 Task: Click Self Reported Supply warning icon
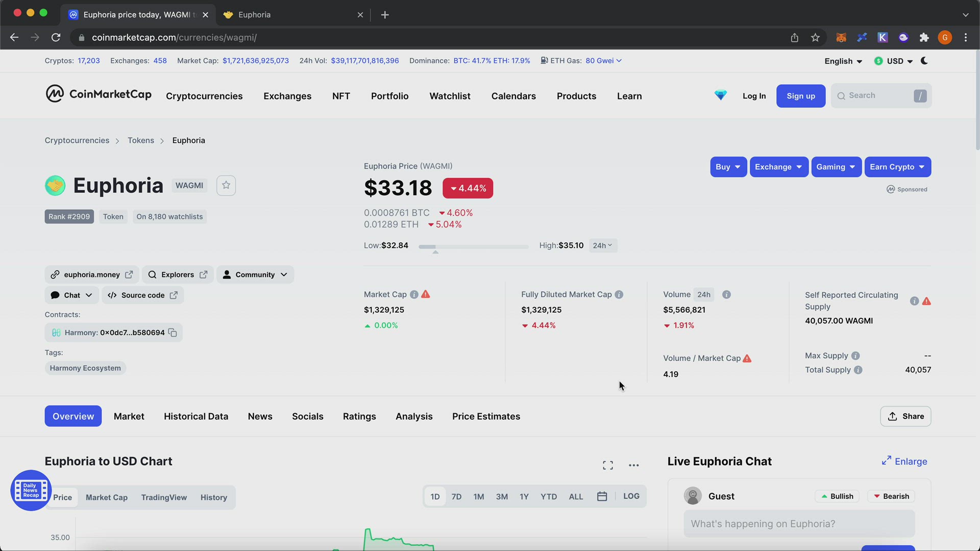click(926, 301)
